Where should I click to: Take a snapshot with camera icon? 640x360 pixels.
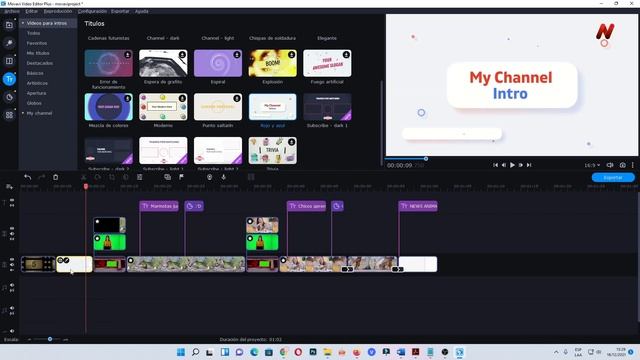(622, 165)
